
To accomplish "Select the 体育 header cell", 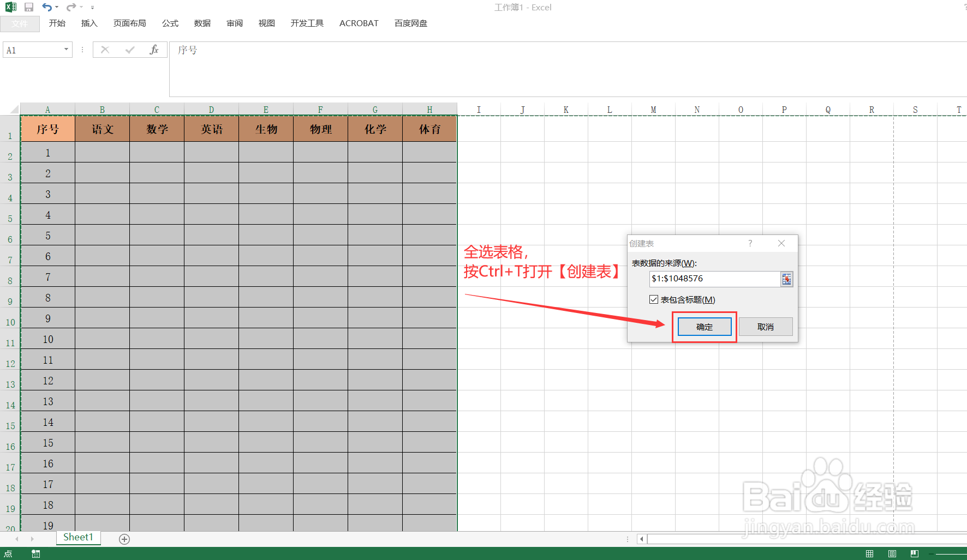I will pyautogui.click(x=429, y=129).
